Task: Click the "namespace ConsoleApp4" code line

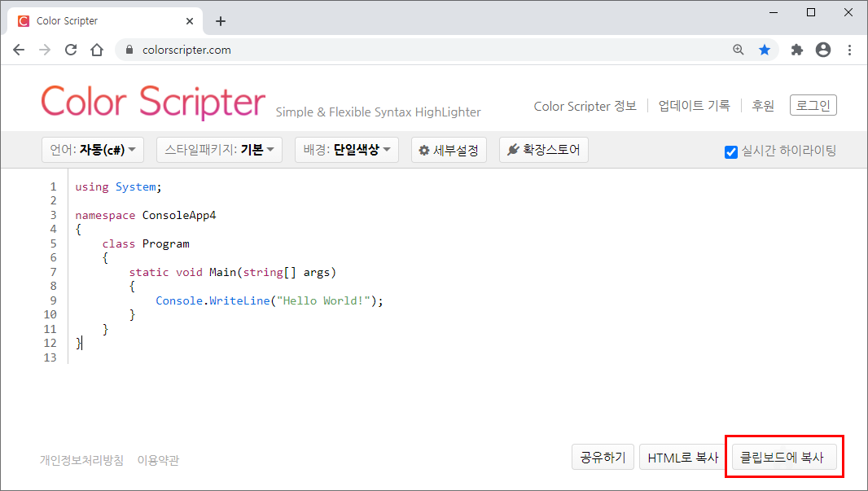Action: pos(146,215)
